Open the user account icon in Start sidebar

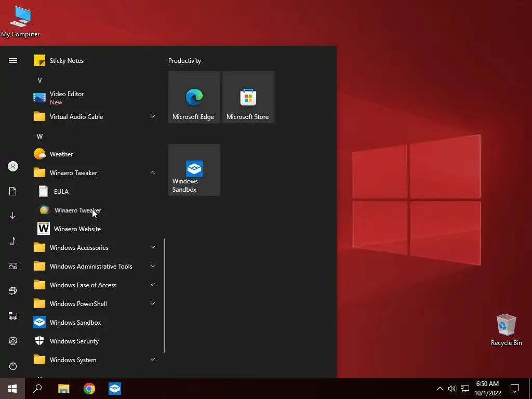click(x=13, y=166)
